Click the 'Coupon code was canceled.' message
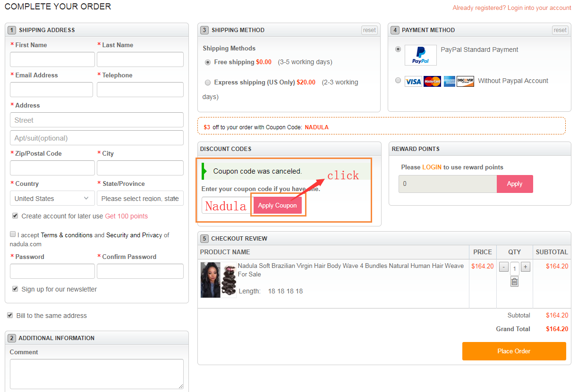The width and height of the screenshot is (578, 392). [x=257, y=171]
